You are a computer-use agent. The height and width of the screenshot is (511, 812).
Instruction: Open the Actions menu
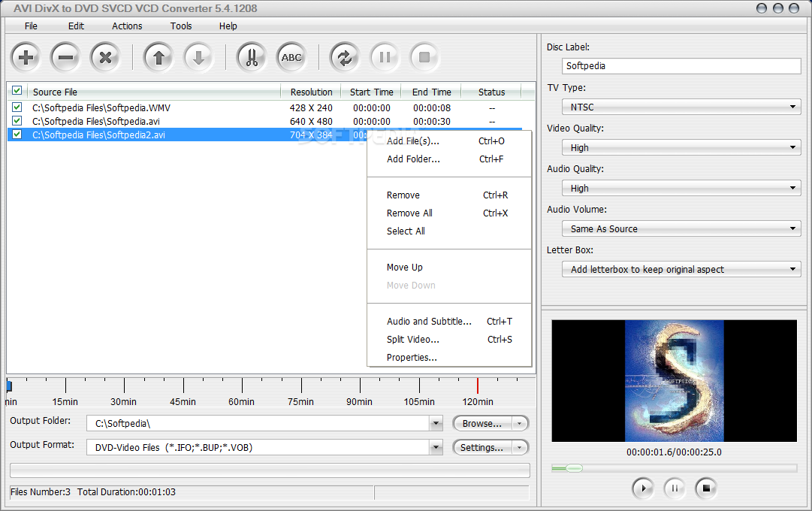(x=127, y=26)
